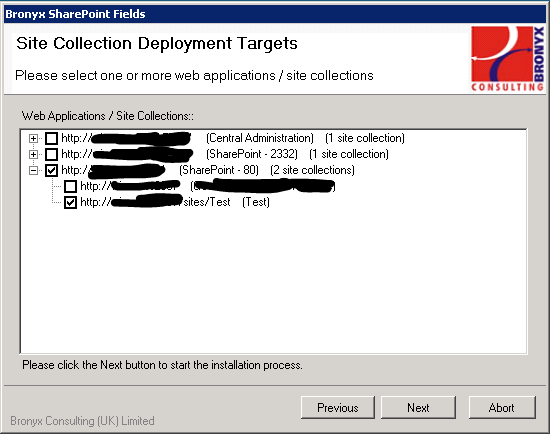Image resolution: width=550 pixels, height=434 pixels.
Task: Collapse the SharePoint - 80 tree node
Action: coord(33,171)
